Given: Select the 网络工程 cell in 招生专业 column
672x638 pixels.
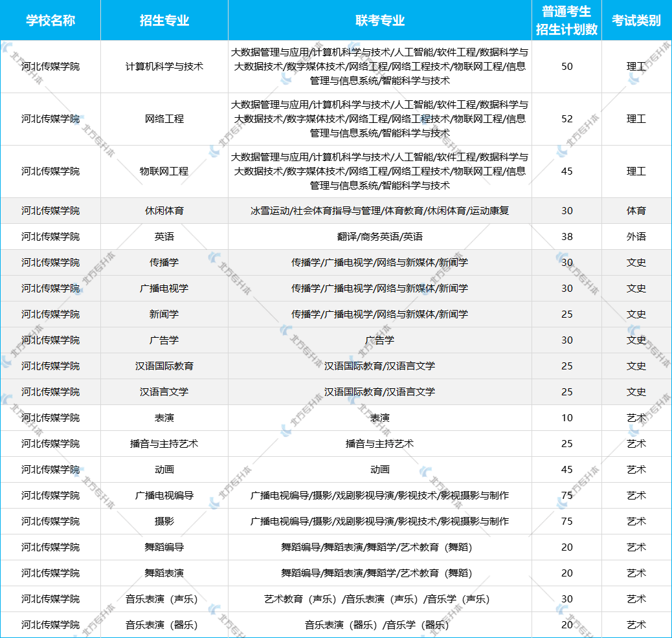Looking at the screenshot, I should pos(164,118).
